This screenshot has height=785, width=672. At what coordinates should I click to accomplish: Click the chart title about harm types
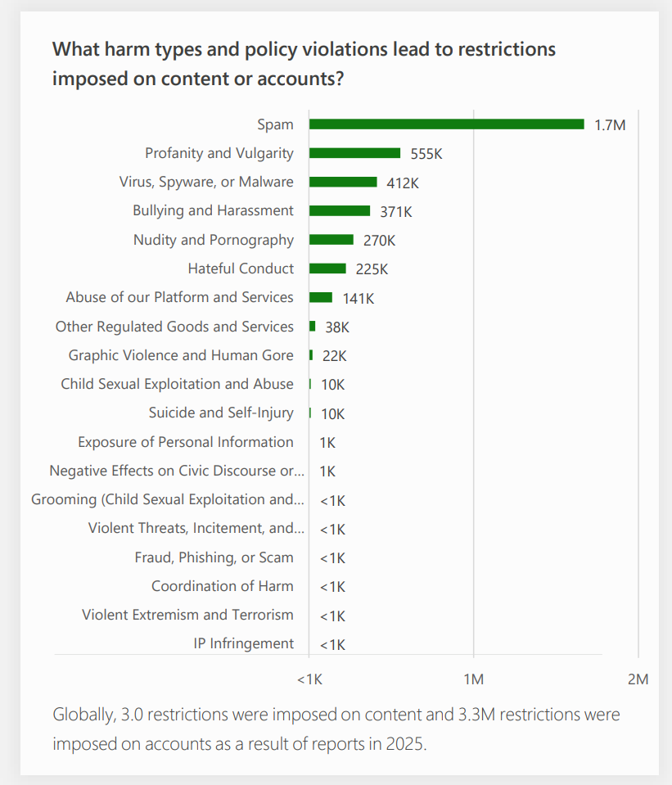(x=304, y=64)
